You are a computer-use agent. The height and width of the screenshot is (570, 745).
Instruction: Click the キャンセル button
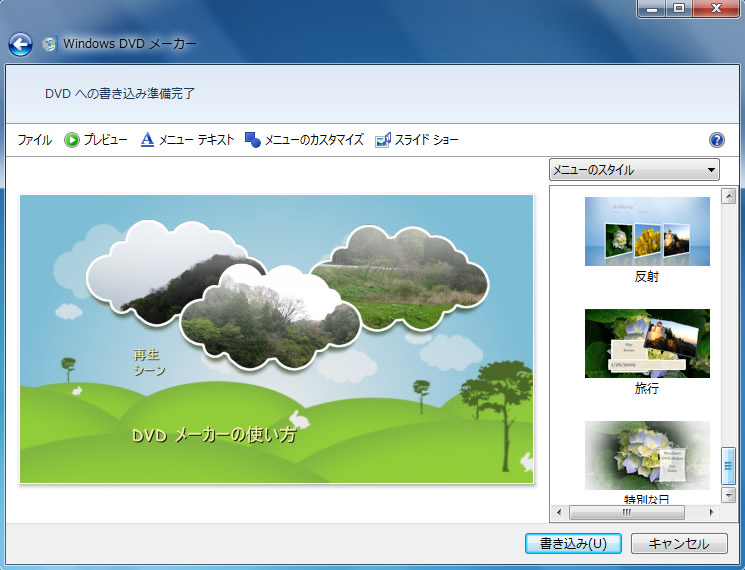(679, 544)
